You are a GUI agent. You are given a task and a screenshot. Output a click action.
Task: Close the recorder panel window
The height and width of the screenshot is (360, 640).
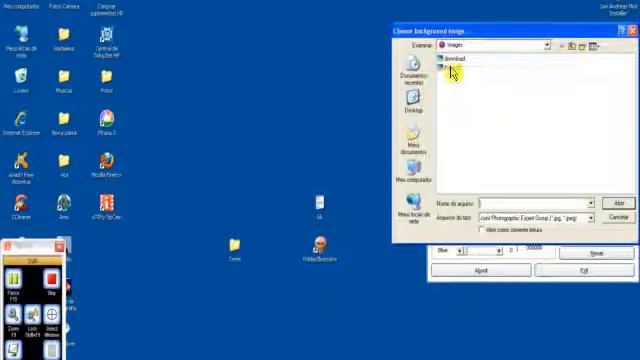click(60, 246)
